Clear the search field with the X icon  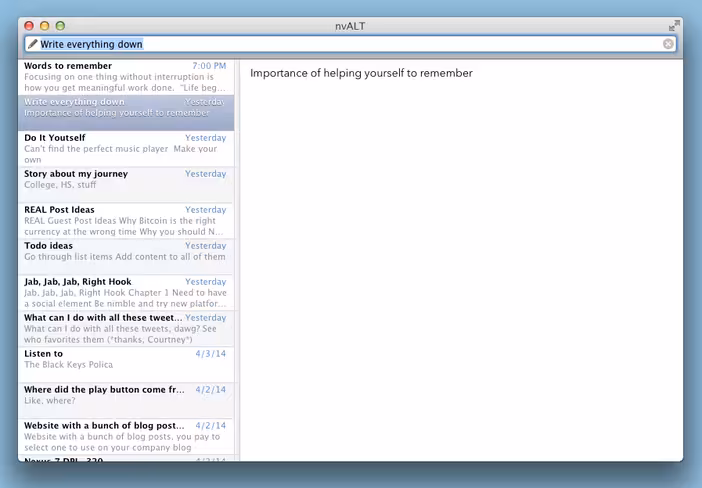(668, 44)
